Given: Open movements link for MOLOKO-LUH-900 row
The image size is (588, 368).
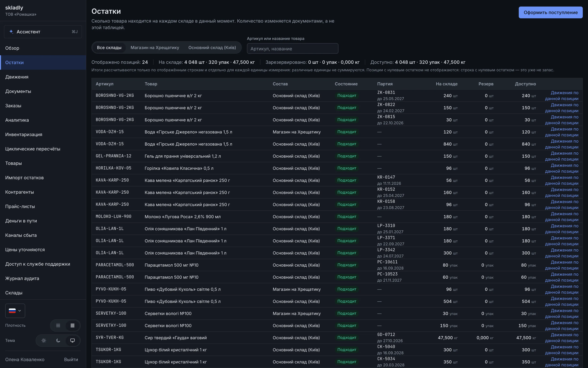Looking at the screenshot, I should tap(562, 217).
